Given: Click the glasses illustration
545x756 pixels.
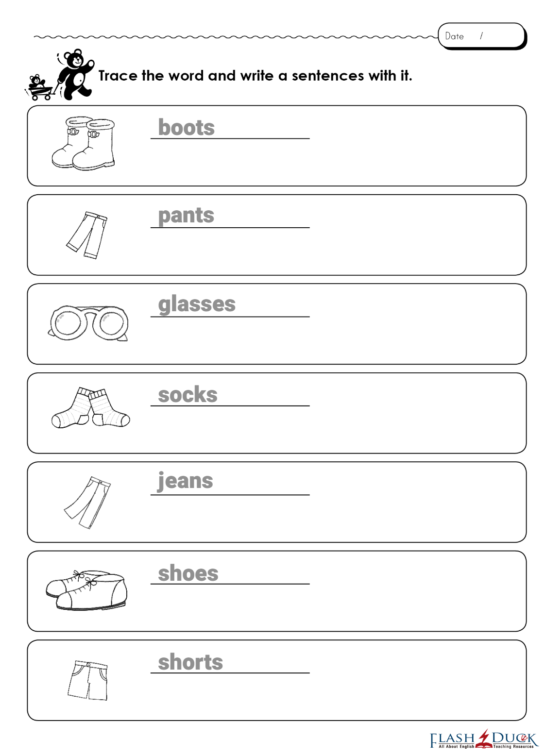Looking at the screenshot, I should coord(88,323).
